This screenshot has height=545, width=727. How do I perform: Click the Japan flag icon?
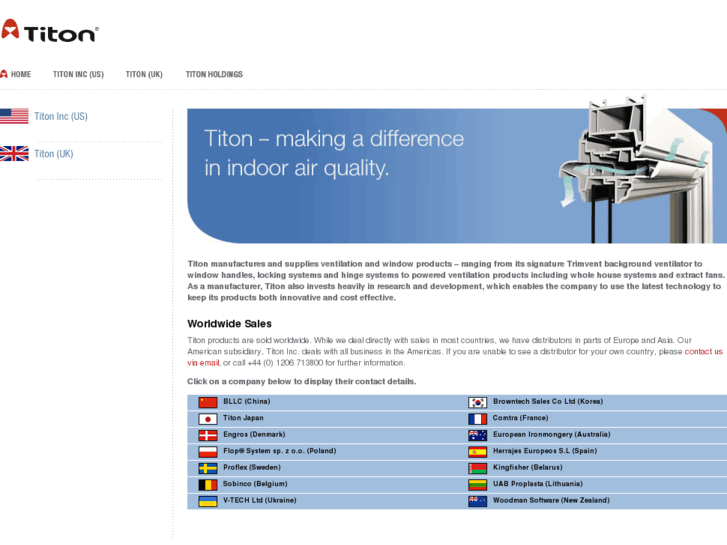coord(208,419)
